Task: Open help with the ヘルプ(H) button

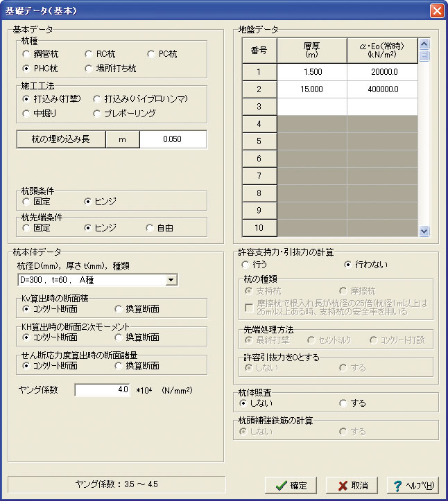Action: click(x=413, y=486)
